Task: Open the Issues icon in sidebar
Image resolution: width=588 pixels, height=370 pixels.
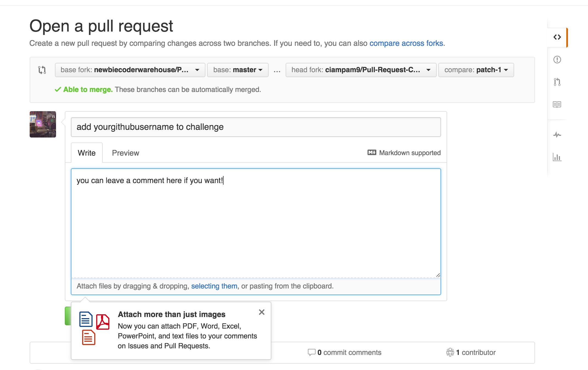Action: click(557, 60)
